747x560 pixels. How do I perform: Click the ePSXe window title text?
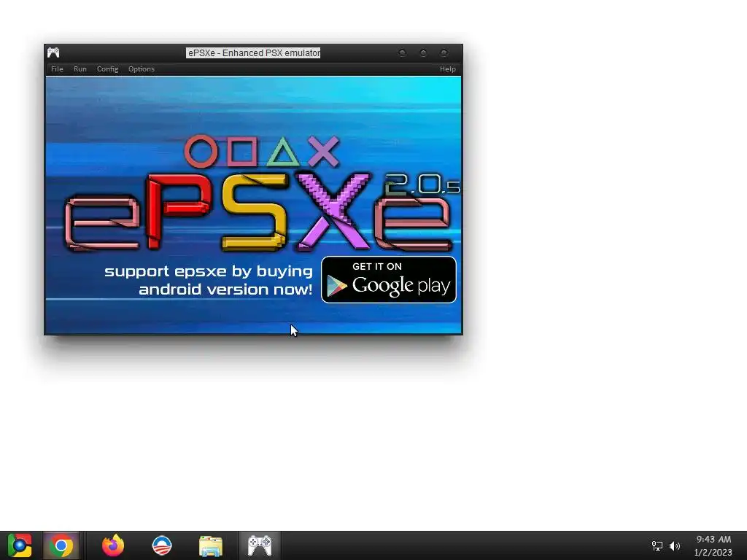coord(253,52)
